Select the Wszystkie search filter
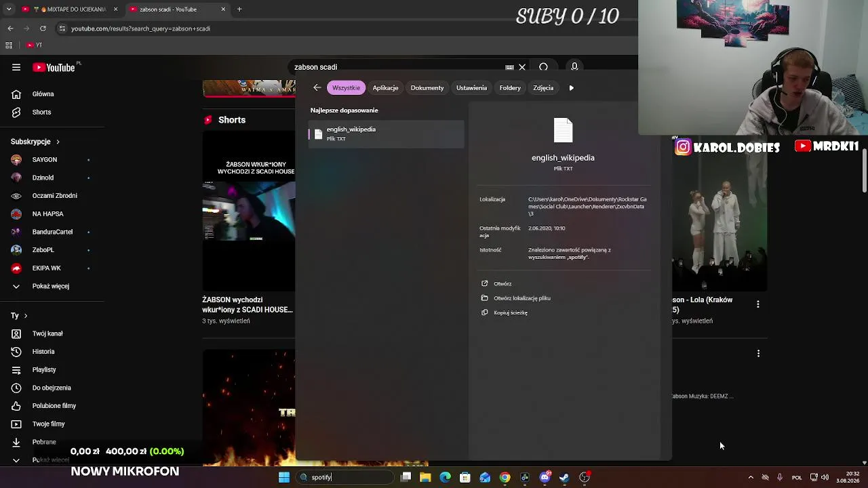The width and height of the screenshot is (868, 488). [x=346, y=87]
